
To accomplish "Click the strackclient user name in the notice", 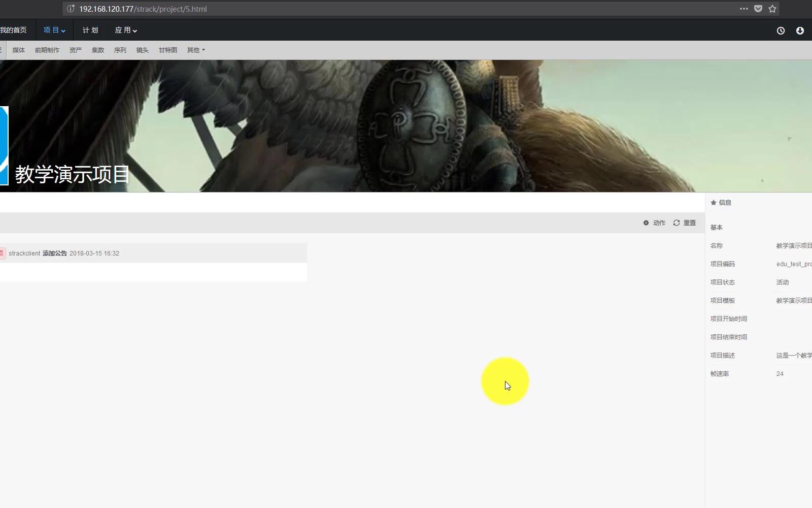I will pos(24,253).
